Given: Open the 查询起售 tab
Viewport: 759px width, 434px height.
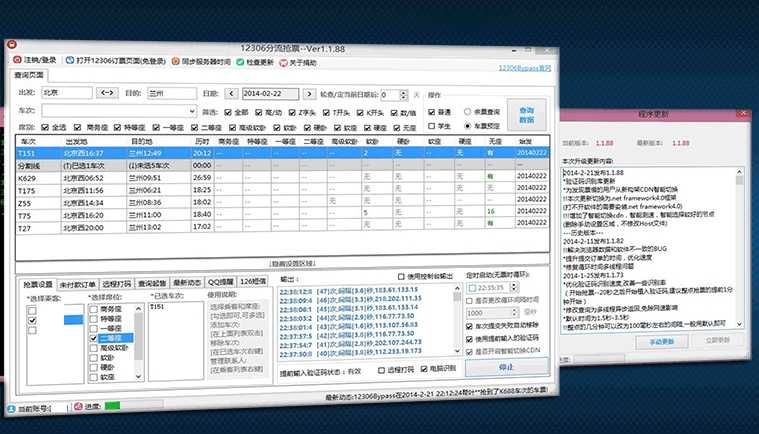Looking at the screenshot, I should (x=152, y=283).
